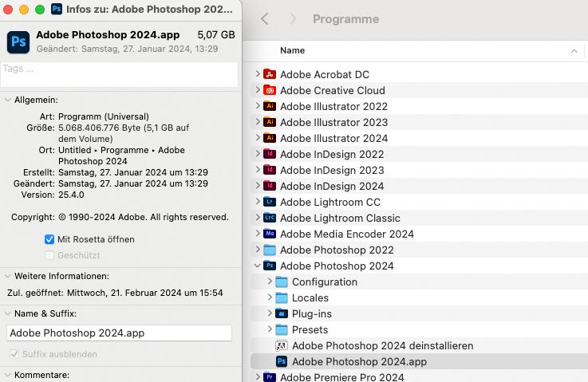Expand Adobe Creative Cloud folder chevron
Image resolution: width=588 pixels, height=382 pixels.
pos(258,89)
